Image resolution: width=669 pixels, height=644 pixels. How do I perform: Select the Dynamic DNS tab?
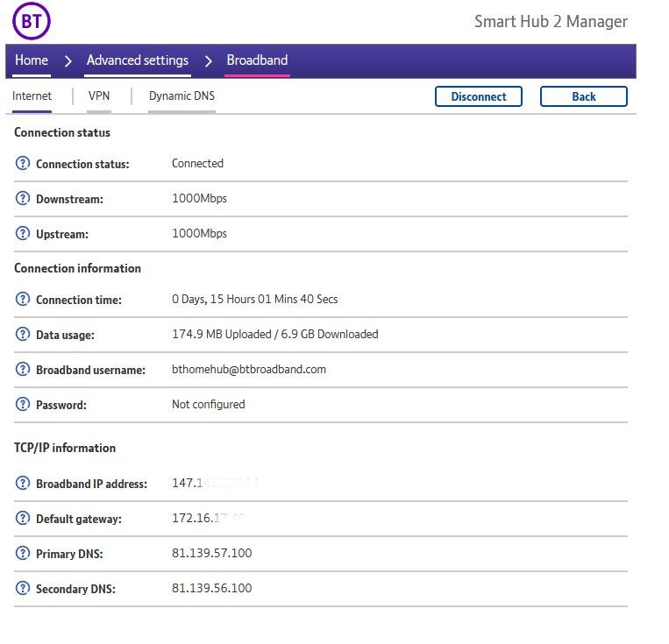click(181, 96)
